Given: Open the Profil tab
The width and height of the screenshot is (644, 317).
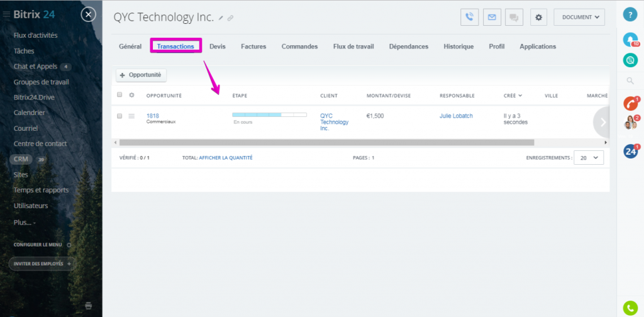Looking at the screenshot, I should coord(497,47).
